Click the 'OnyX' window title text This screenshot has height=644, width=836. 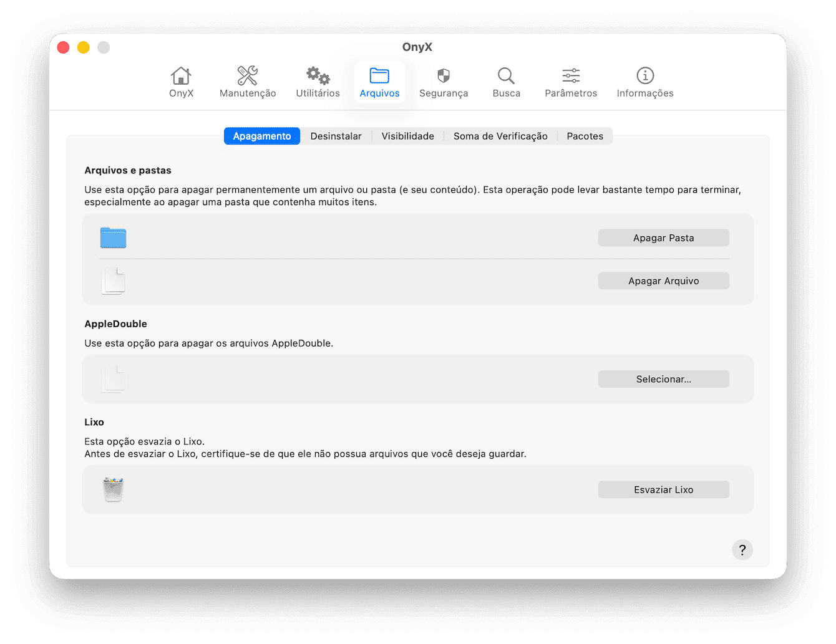tap(417, 47)
